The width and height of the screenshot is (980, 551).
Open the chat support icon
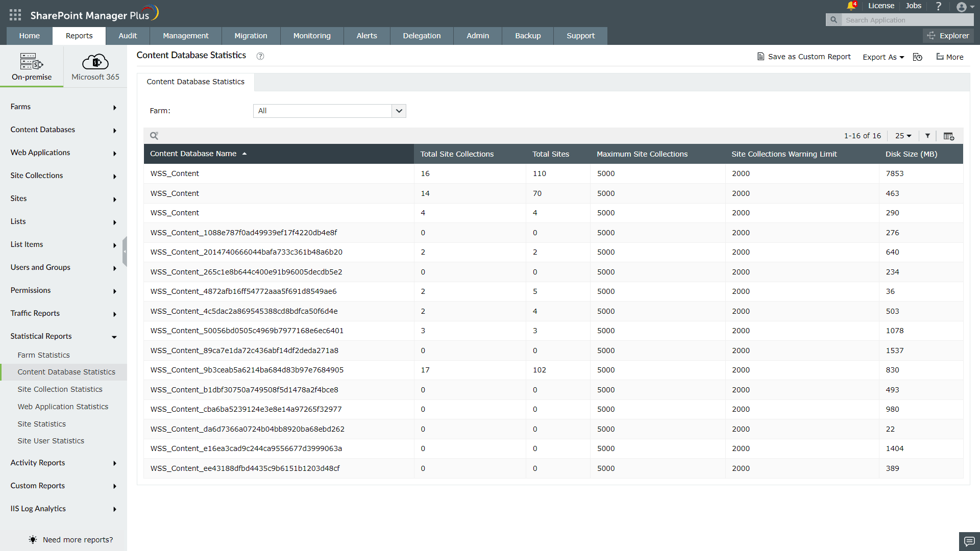coord(969,541)
